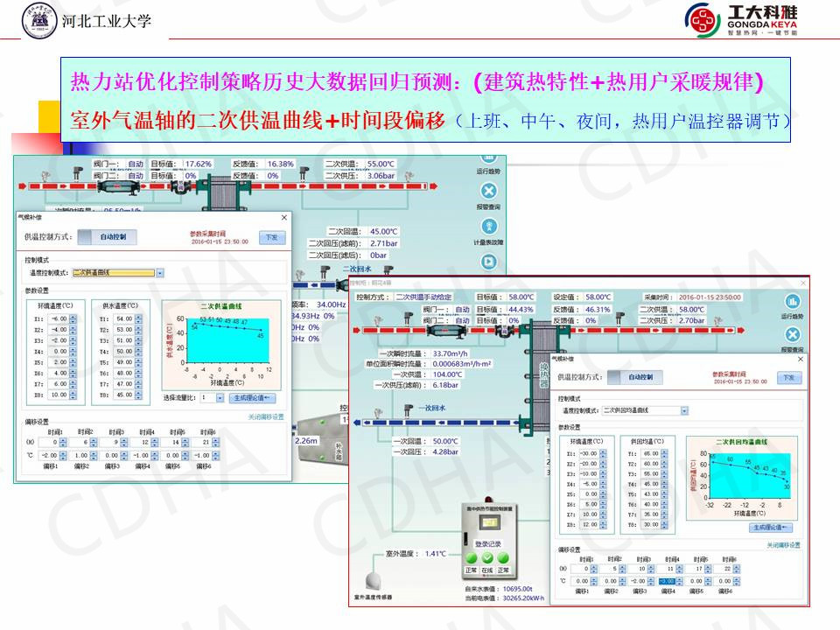Click the play icon below 计量表故障
The height and width of the screenshot is (630, 840).
488,261
